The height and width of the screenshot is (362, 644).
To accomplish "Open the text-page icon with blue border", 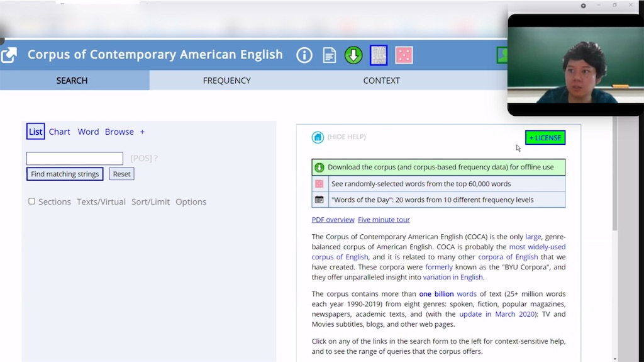I will pos(379,55).
